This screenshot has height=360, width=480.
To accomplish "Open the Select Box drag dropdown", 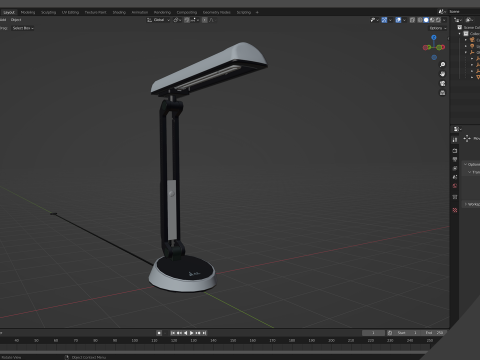I will [23, 28].
